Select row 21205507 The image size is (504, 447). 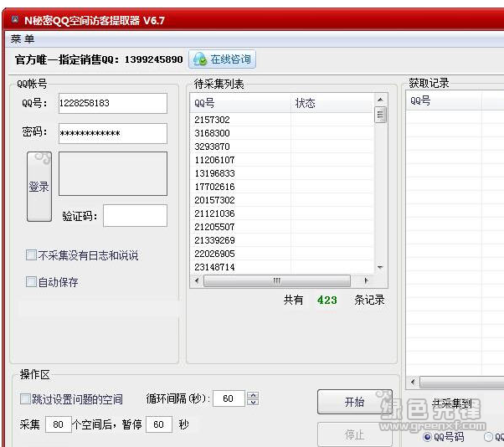pyautogui.click(x=282, y=227)
